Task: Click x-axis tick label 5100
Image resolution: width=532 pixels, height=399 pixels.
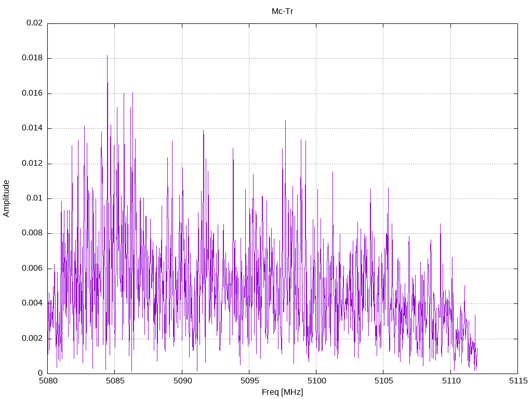Action: coord(316,381)
